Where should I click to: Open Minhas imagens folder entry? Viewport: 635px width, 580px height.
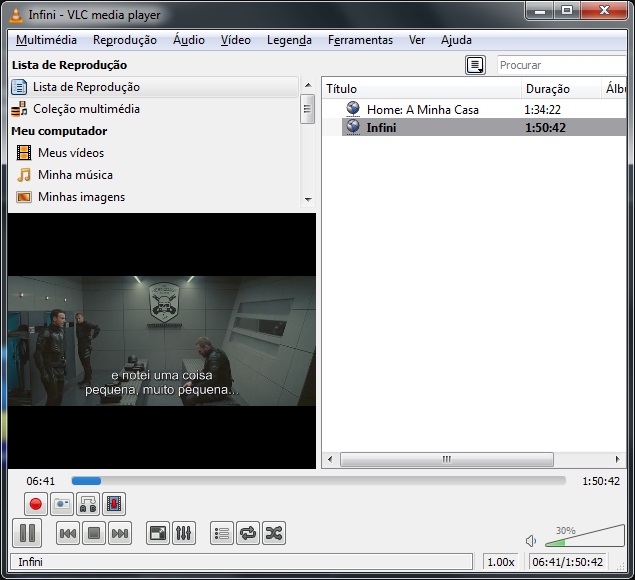154,197
